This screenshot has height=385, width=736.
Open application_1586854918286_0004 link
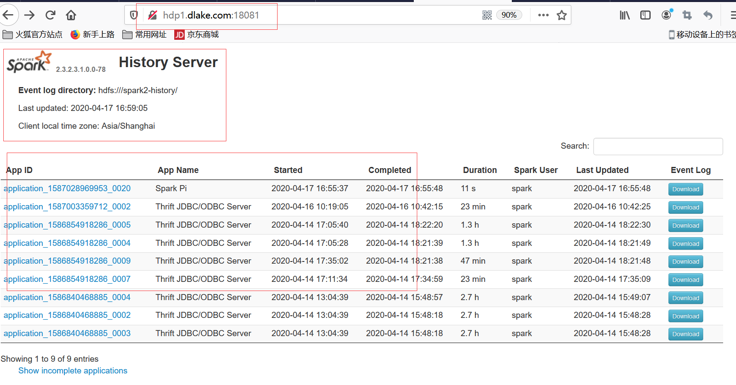click(x=67, y=243)
